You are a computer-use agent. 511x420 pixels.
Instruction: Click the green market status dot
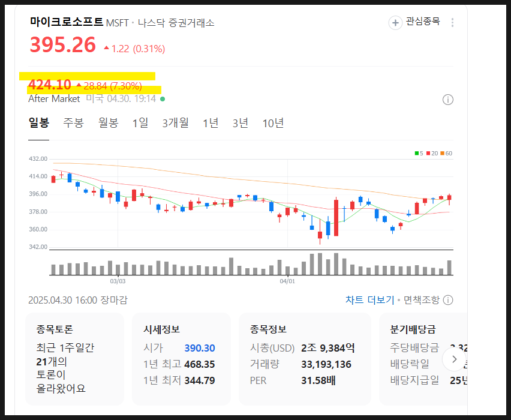[163, 99]
